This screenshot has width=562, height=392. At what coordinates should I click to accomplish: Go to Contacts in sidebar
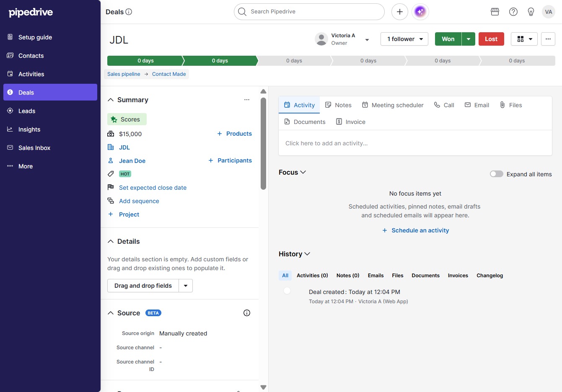[x=50, y=56]
